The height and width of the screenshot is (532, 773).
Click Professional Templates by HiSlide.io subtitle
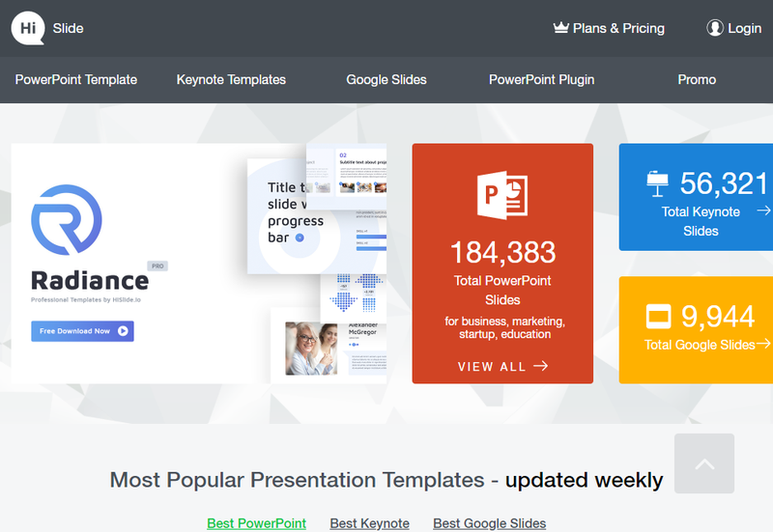click(x=86, y=300)
